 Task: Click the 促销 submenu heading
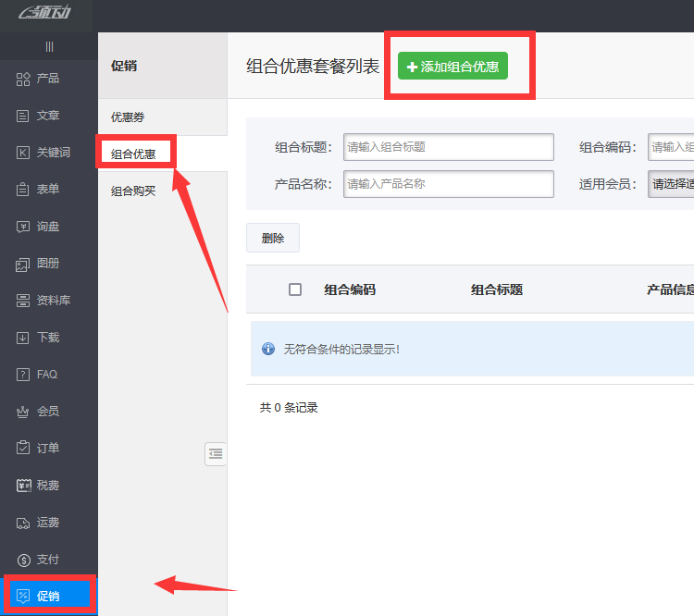[x=124, y=66]
